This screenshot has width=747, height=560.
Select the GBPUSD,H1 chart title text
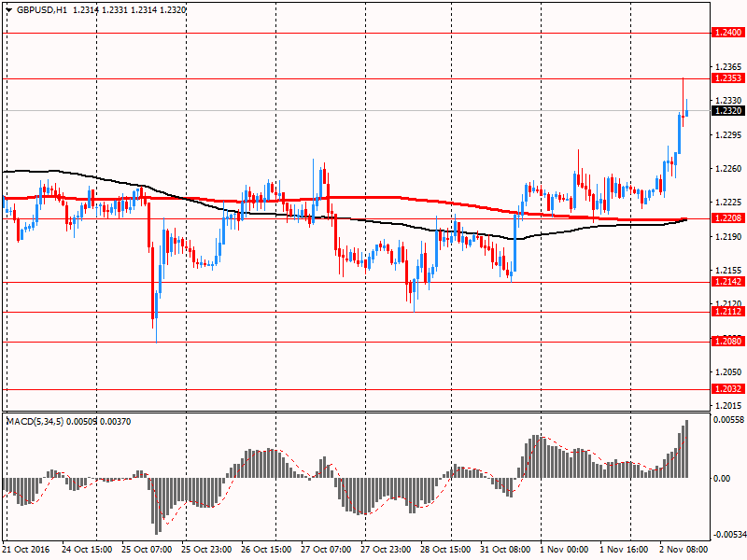click(42, 9)
